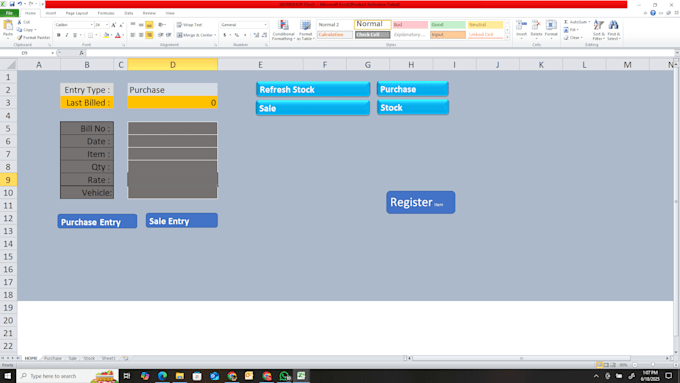Screen dimensions: 680x383
Task: Click the AutoSum sigma icon
Action: (x=566, y=22)
